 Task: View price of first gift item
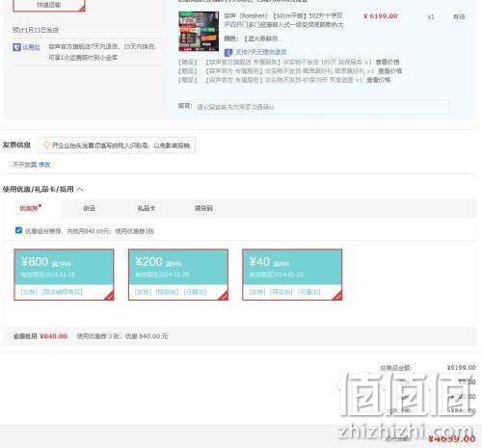(x=388, y=62)
